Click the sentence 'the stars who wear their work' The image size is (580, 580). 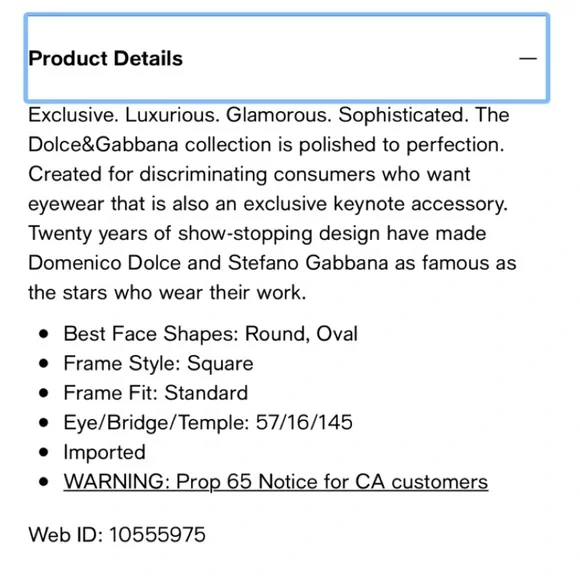pos(166,293)
